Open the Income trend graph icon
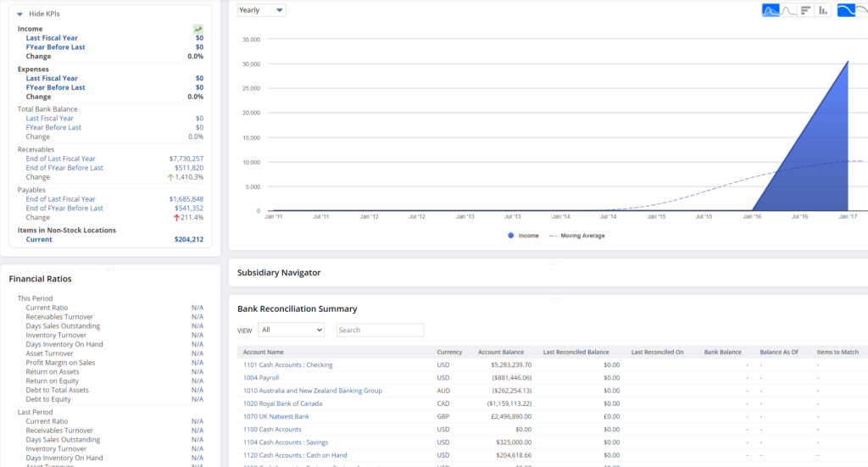This screenshot has width=868, height=467. coord(198,29)
